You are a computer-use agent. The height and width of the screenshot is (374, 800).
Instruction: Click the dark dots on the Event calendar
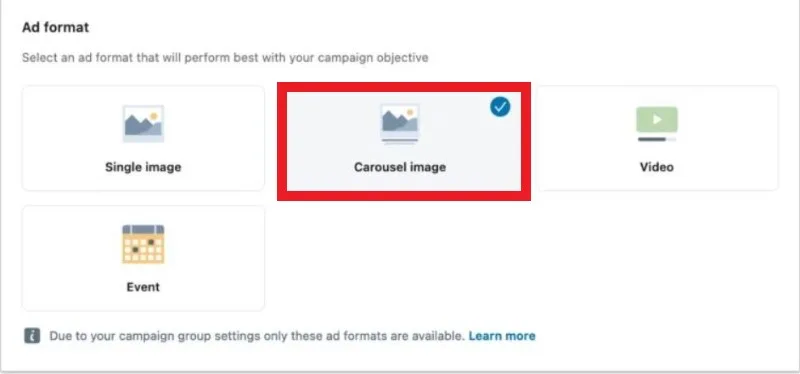(x=142, y=245)
